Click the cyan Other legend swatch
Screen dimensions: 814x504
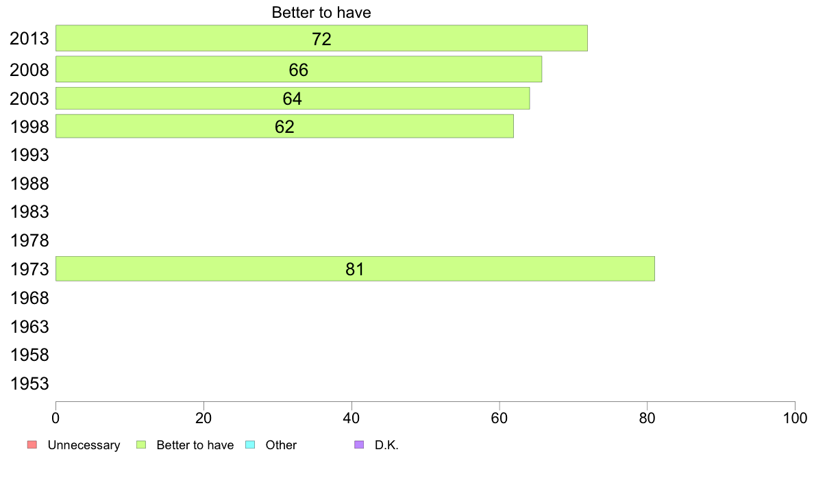250,445
